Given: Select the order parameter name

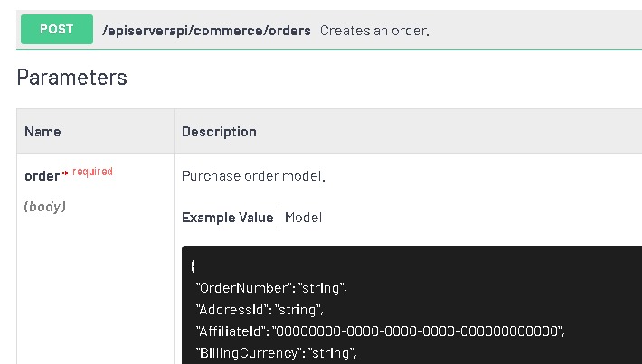Looking at the screenshot, I should pyautogui.click(x=42, y=176).
